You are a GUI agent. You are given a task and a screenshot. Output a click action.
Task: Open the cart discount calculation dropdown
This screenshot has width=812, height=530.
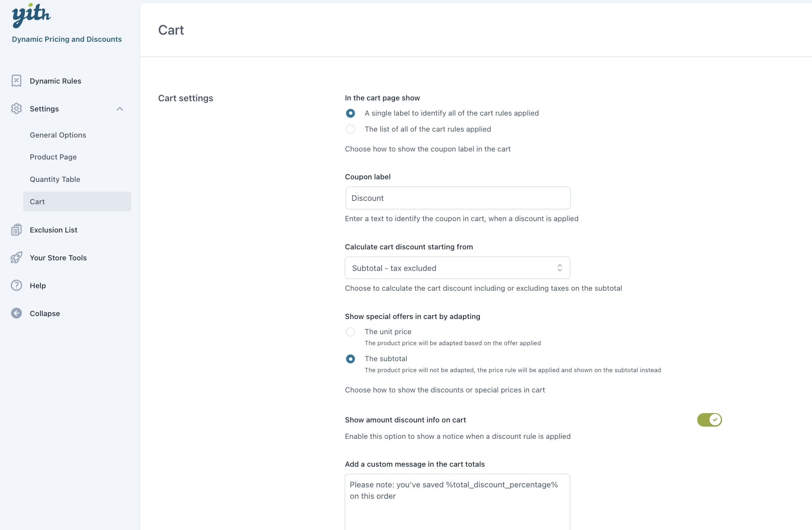point(457,268)
